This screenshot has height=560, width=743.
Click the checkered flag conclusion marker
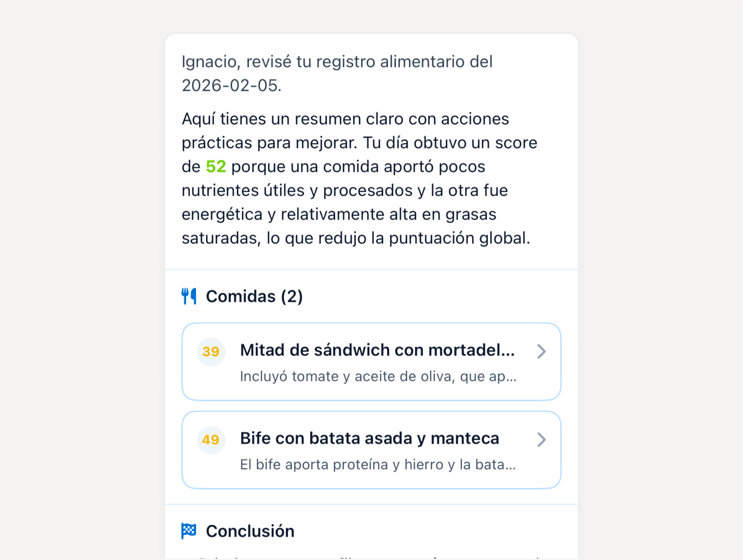[x=189, y=531]
